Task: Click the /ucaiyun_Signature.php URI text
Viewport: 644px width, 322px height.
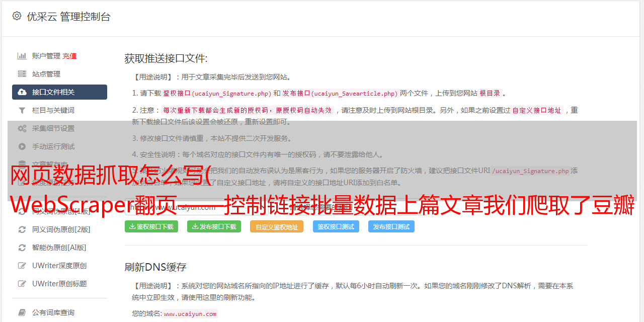Action: (x=531, y=171)
